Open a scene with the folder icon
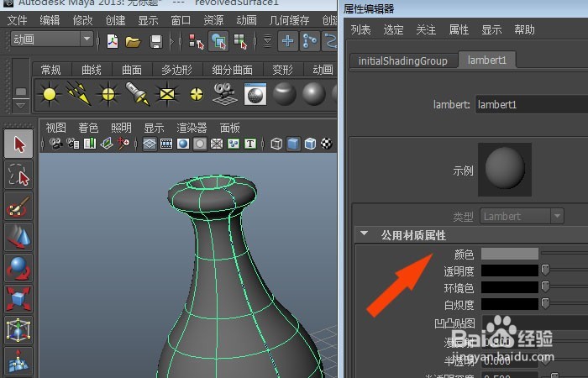Viewport: 588px width, 378px height. (x=133, y=41)
